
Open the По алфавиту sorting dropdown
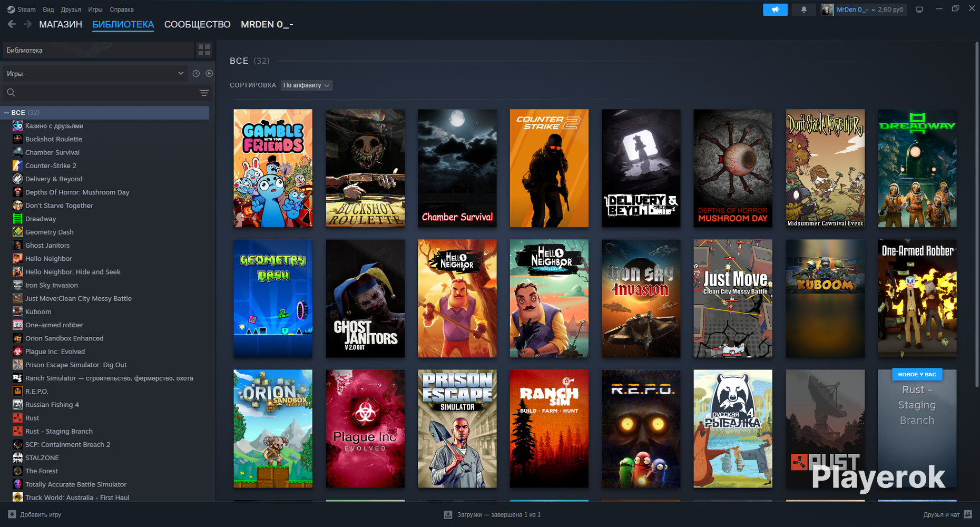tap(306, 85)
